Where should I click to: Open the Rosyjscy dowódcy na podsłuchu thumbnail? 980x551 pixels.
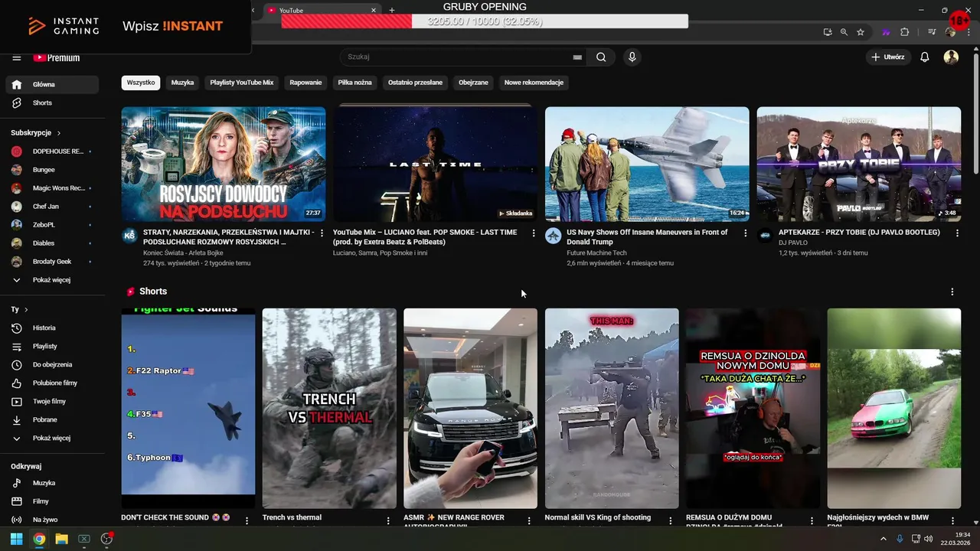tap(224, 164)
